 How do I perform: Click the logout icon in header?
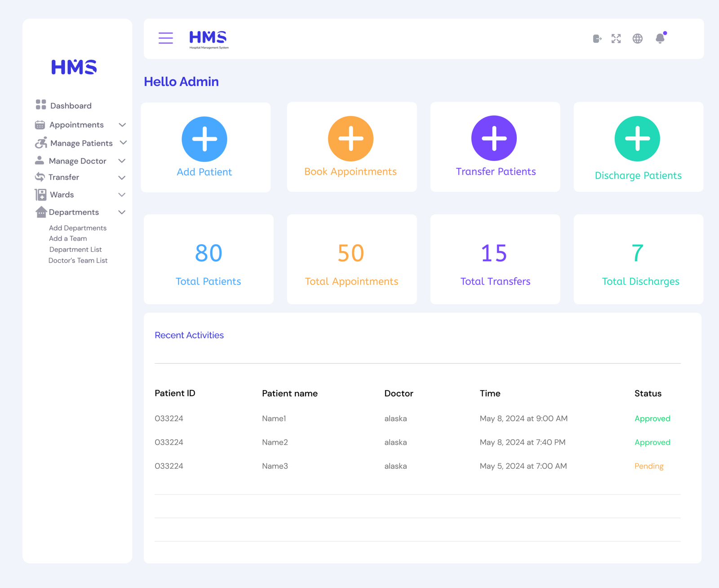(597, 39)
